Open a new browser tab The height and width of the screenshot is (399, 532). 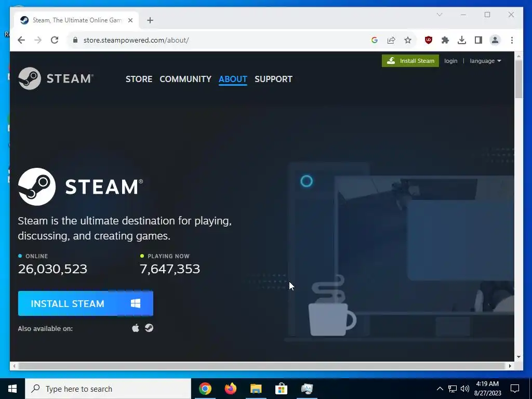click(x=150, y=20)
